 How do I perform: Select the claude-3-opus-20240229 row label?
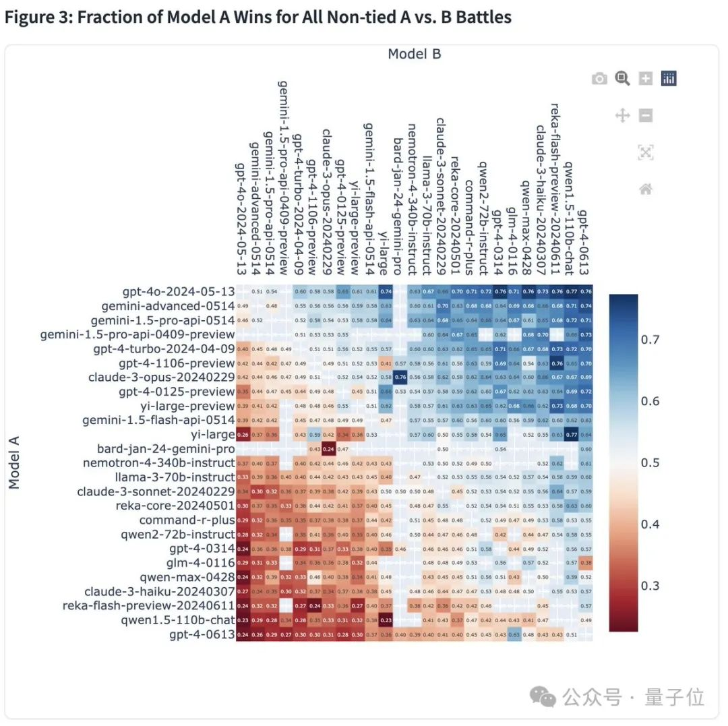[x=162, y=377]
